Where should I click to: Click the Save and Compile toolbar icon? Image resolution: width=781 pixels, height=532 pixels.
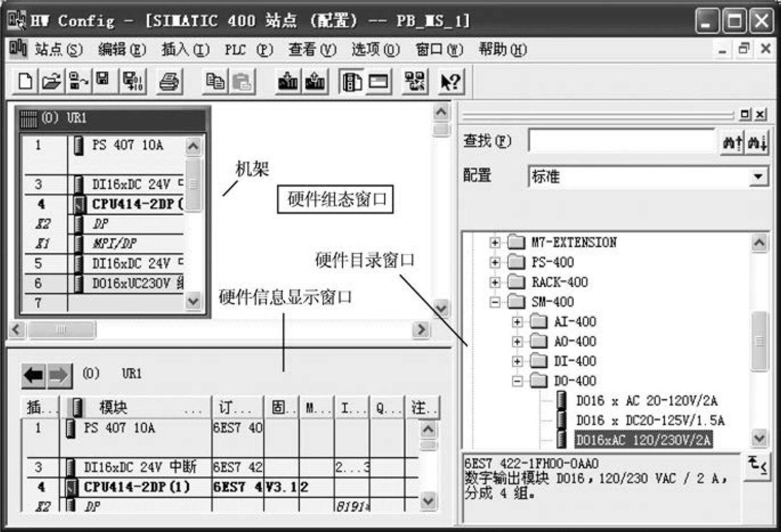pyautogui.click(x=133, y=82)
